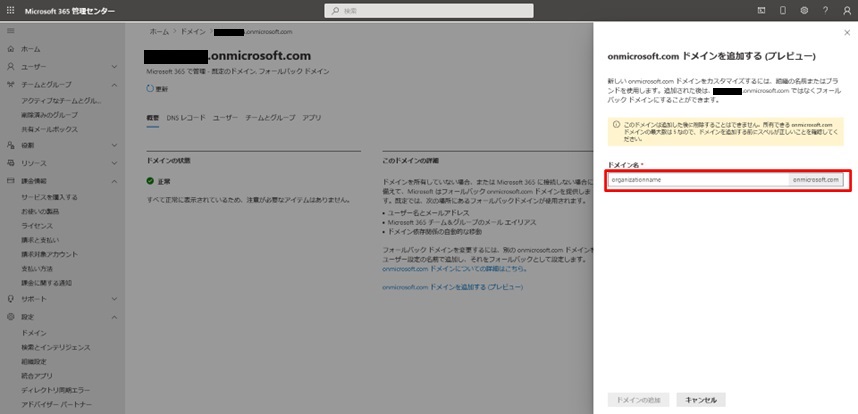
Task: Focus the top search box
Action: tap(428, 10)
